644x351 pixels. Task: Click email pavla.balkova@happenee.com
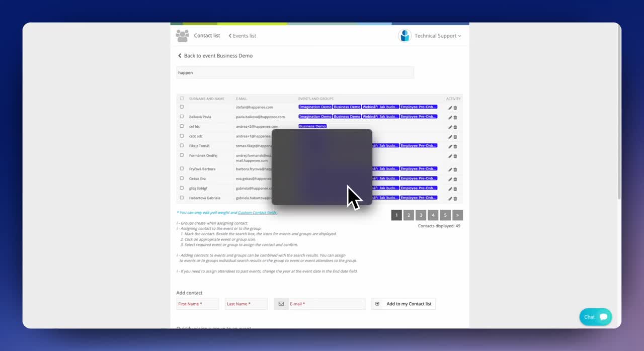(260, 117)
